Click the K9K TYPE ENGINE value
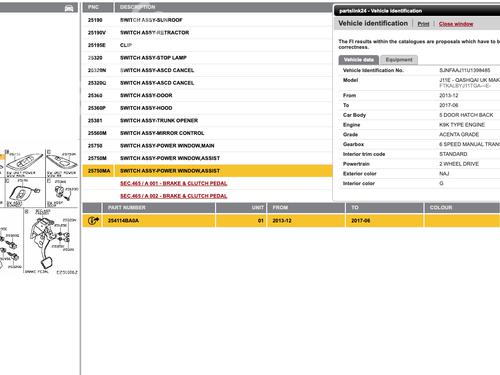This screenshot has width=500, height=375. click(462, 125)
